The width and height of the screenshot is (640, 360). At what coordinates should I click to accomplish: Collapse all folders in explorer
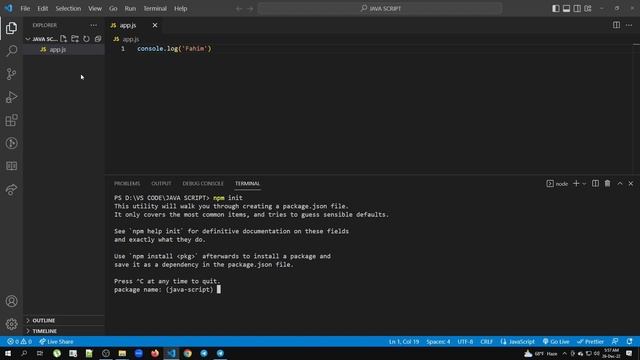98,39
